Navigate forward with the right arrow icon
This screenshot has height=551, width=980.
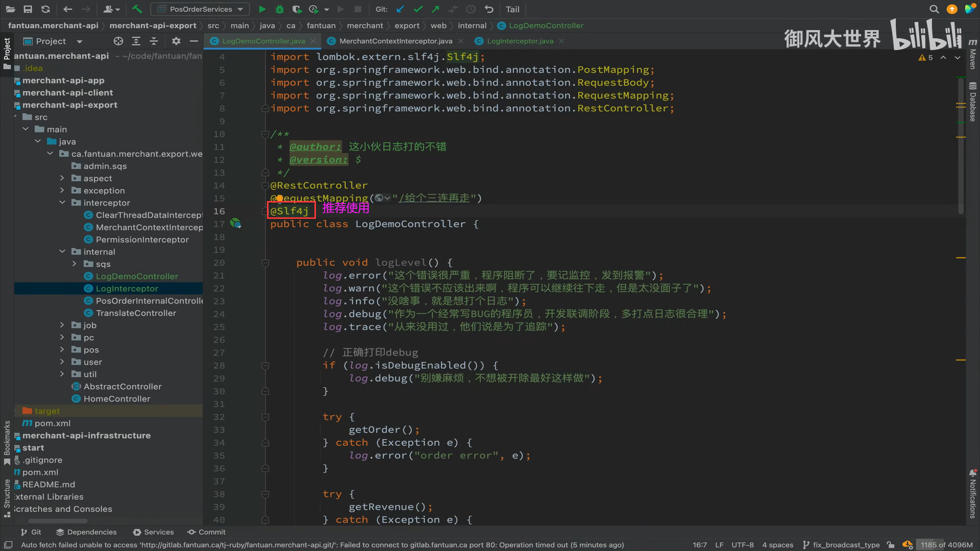tap(86, 9)
